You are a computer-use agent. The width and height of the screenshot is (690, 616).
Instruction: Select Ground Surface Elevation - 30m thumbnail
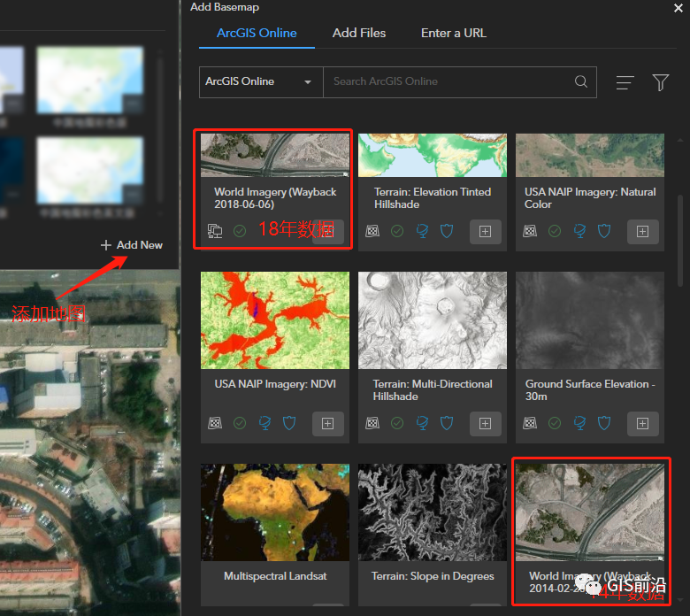pyautogui.click(x=590, y=320)
